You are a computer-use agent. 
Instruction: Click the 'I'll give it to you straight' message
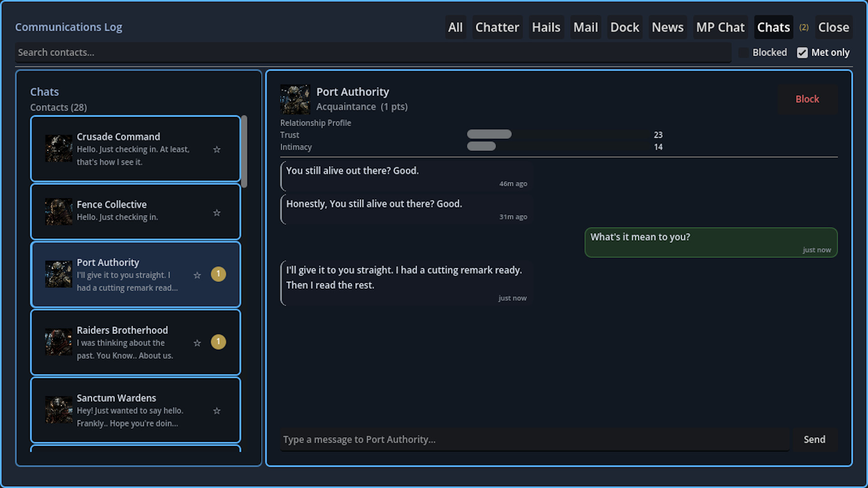pos(406,283)
